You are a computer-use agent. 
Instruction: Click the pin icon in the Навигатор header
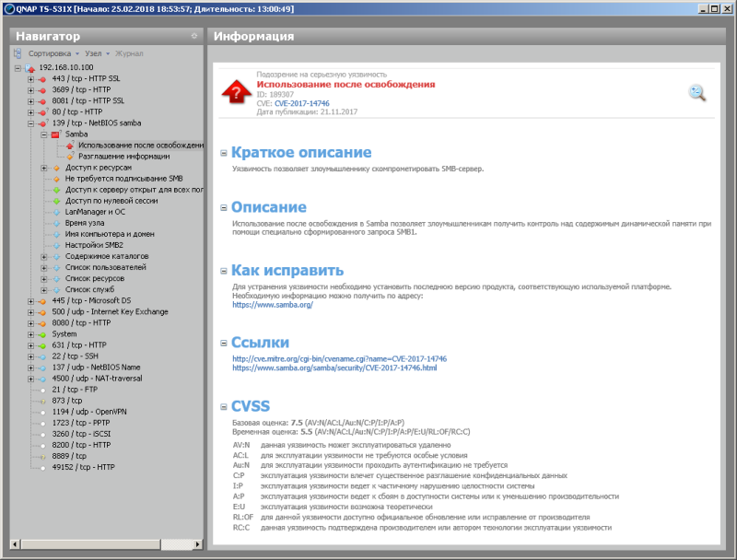[x=194, y=36]
